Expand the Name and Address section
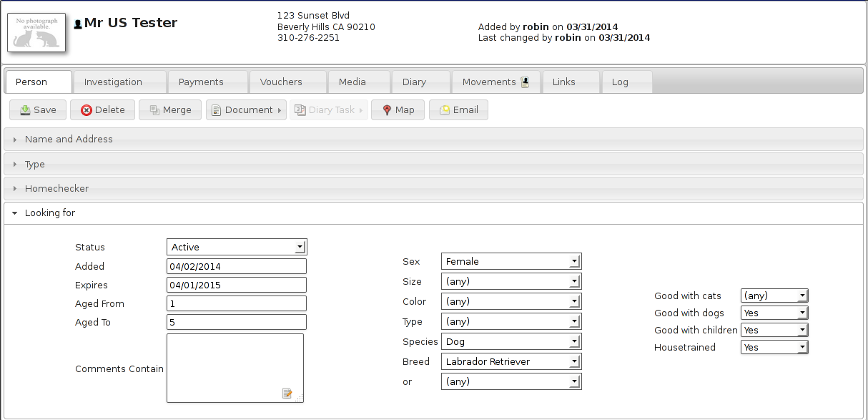Viewport: 868px width, 420px height. [x=69, y=140]
